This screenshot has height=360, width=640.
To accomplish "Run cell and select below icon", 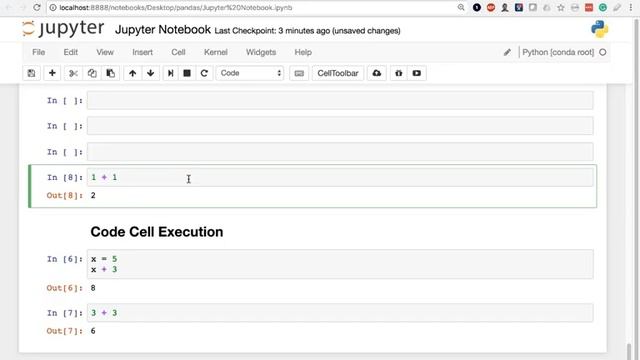I will 171,73.
